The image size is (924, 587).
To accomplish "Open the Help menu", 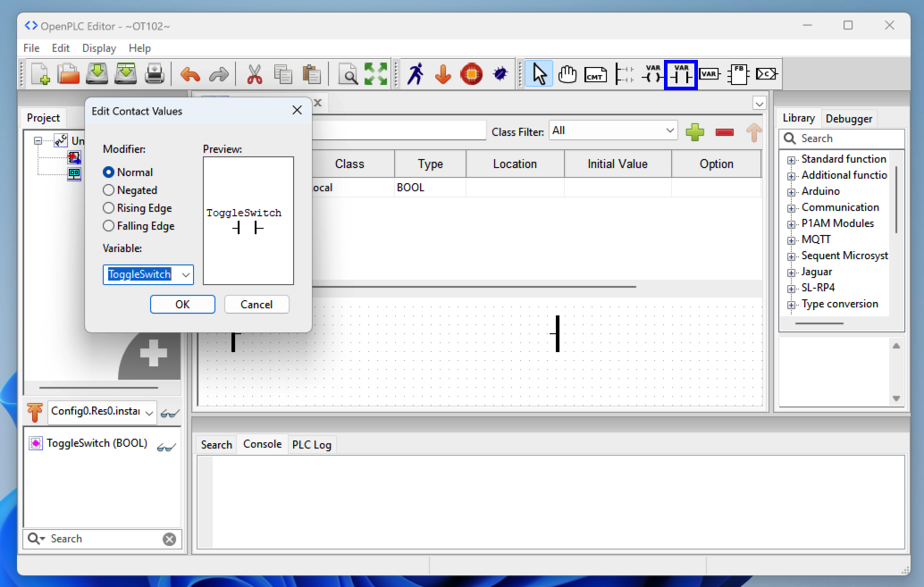I will (139, 48).
